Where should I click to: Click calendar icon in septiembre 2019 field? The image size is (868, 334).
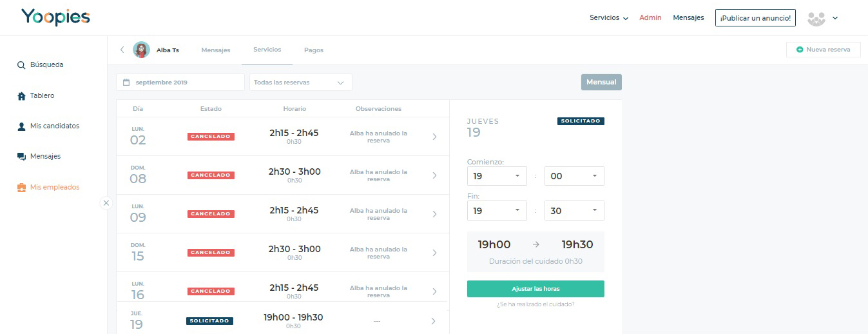(126, 83)
